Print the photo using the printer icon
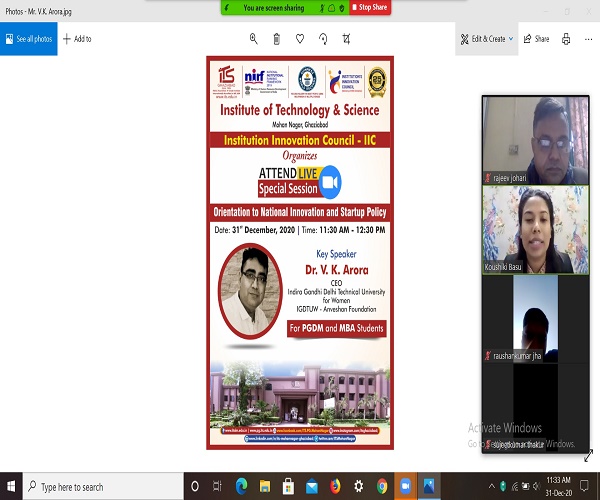Screen dimensions: 600x500 tap(566, 39)
